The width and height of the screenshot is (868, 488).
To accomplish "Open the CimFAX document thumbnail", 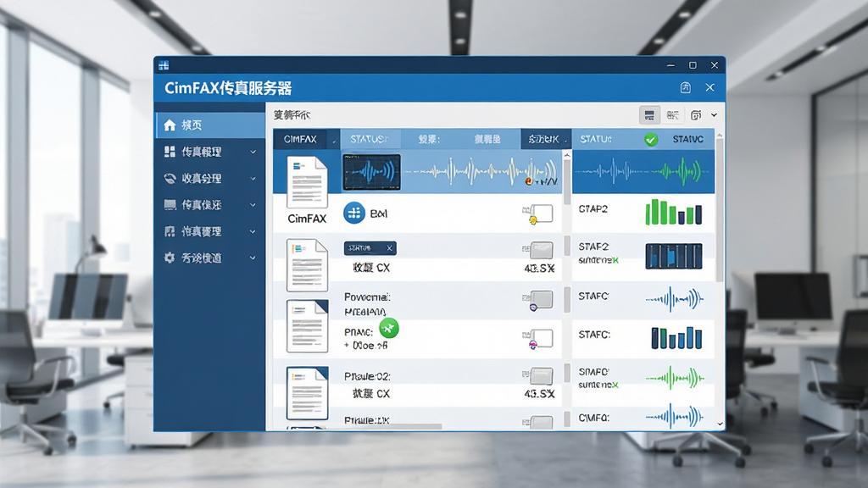I will 307,182.
